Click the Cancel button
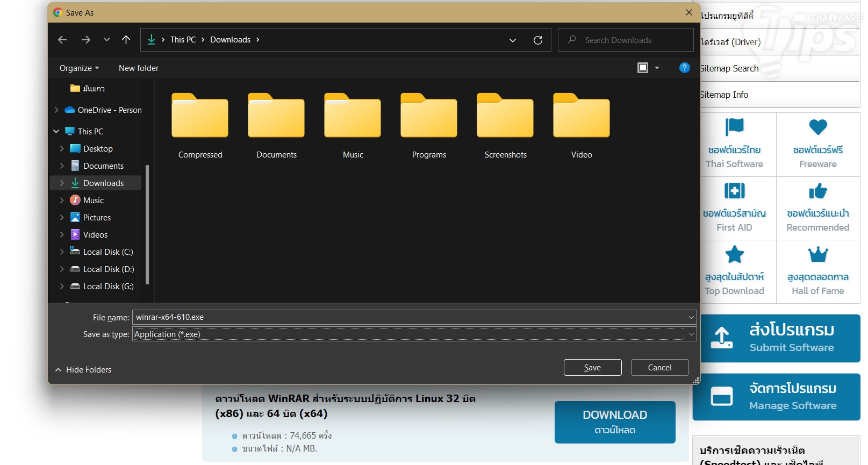 (x=659, y=368)
